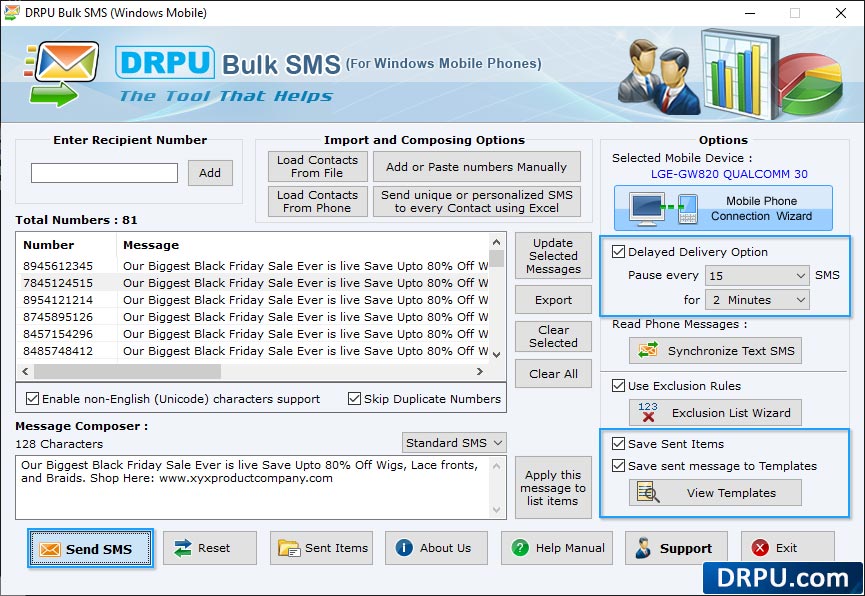Click Load Contacts From File

[317, 166]
